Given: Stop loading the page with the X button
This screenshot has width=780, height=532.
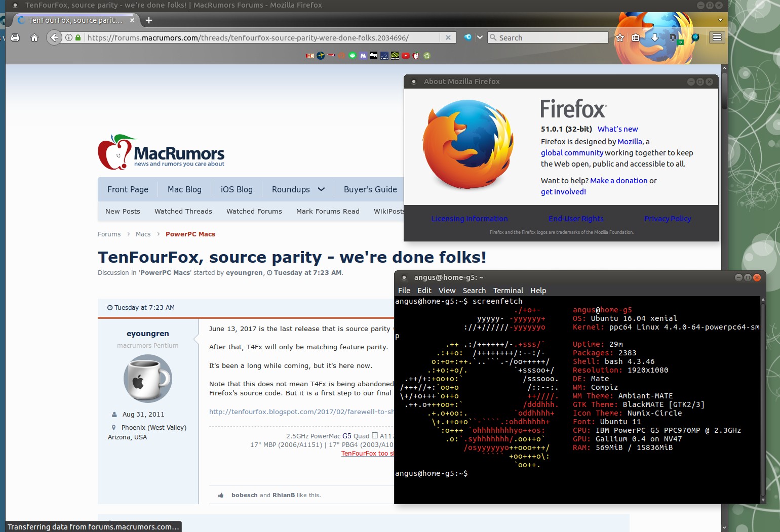Looking at the screenshot, I should [448, 37].
